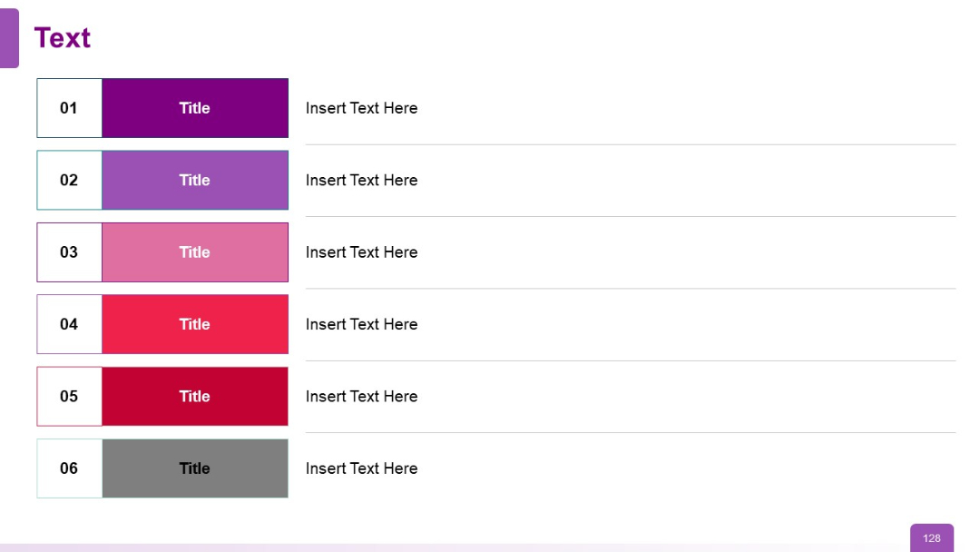Select the pink Title banner for item 03
980x552 pixels.
tap(194, 251)
